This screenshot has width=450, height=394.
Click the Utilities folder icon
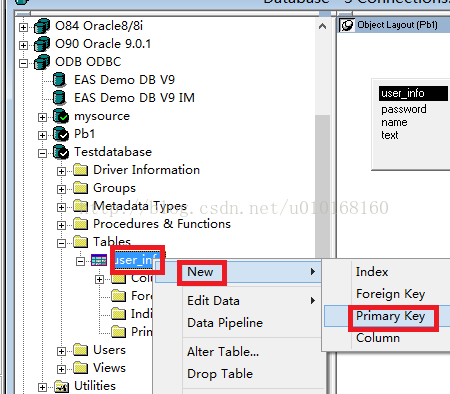pyautogui.click(x=62, y=386)
